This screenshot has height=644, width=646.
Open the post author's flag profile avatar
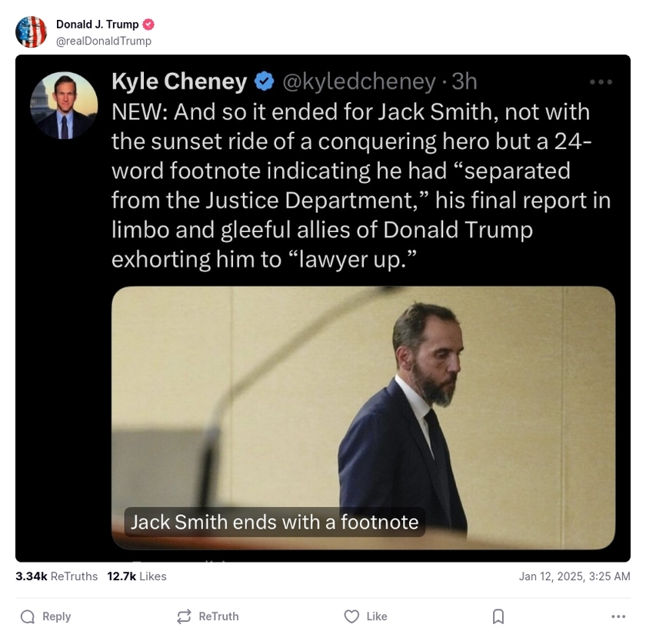click(32, 32)
